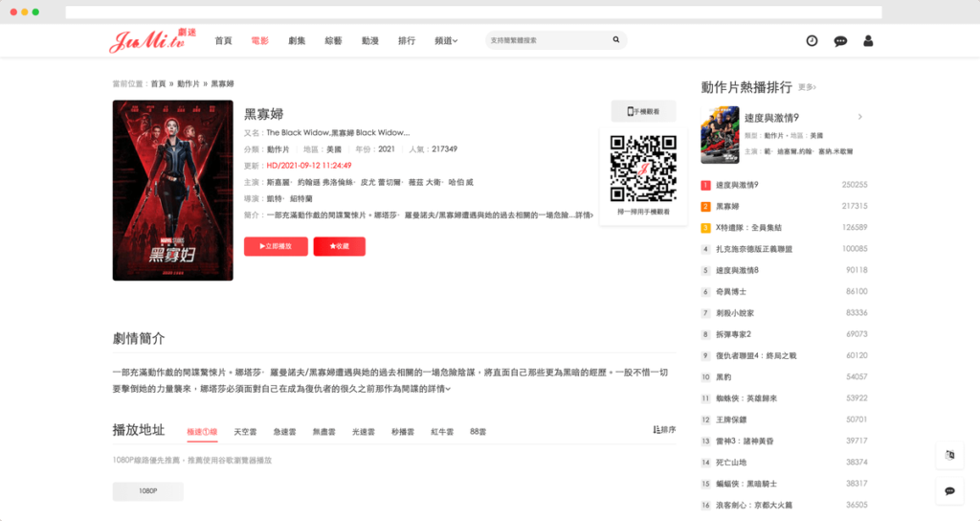Image resolution: width=980 pixels, height=521 pixels.
Task: Click the 1080P episode button
Action: click(x=148, y=491)
